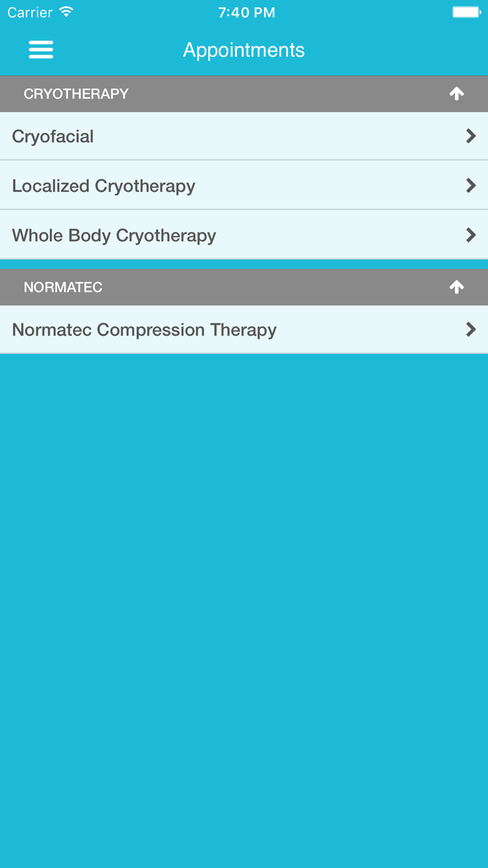This screenshot has width=488, height=868.
Task: Select the Cryofacial appointment type
Action: pyautogui.click(x=53, y=136)
